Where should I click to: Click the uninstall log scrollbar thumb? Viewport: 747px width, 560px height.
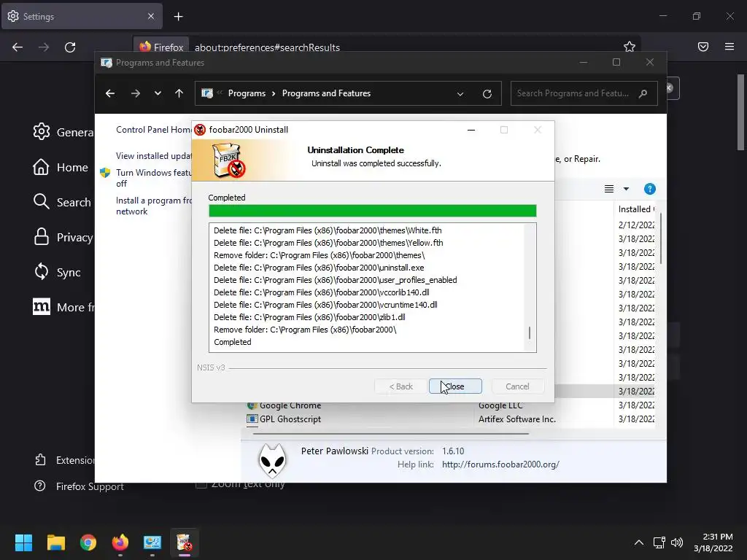(x=530, y=332)
